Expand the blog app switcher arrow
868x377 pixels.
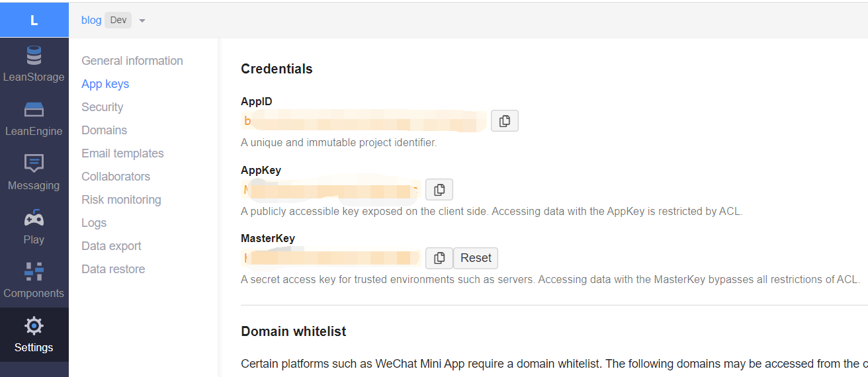click(x=142, y=21)
